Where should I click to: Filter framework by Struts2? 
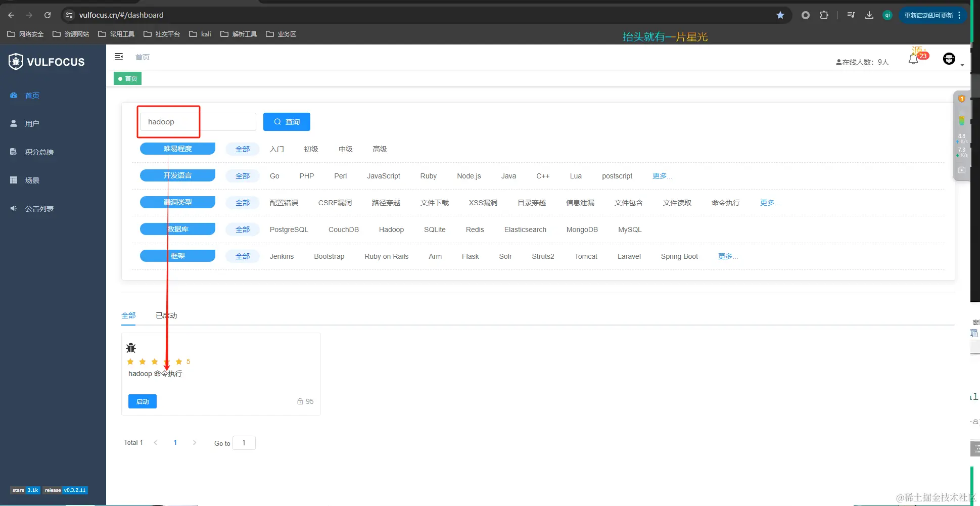click(x=543, y=256)
